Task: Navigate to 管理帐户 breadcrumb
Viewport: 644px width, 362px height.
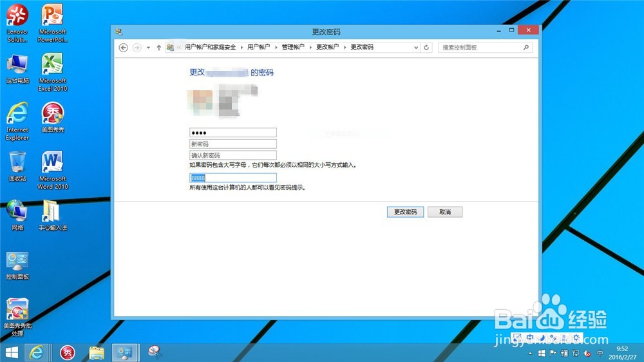Action: tap(293, 47)
